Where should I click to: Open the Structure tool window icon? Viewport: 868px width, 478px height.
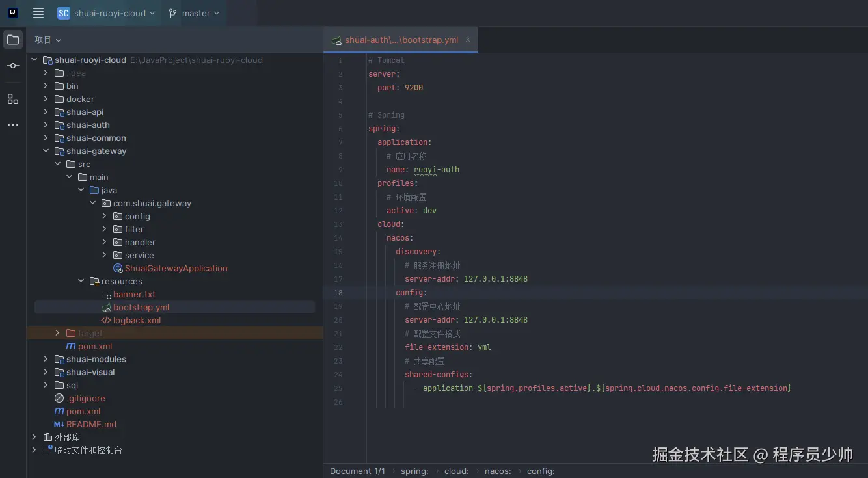13,99
